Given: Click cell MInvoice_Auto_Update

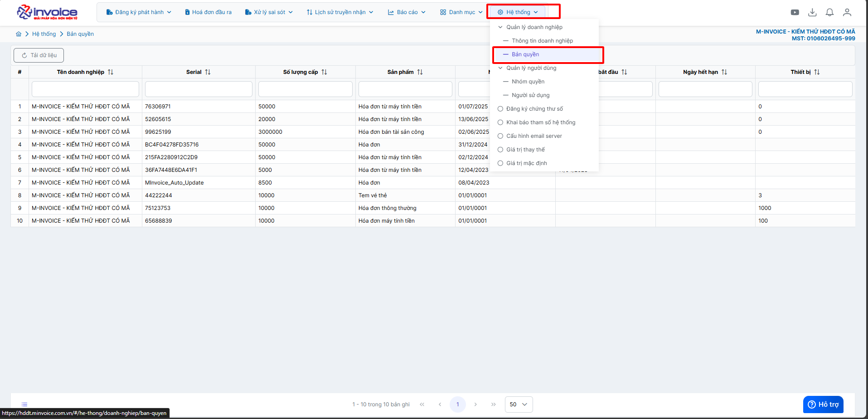Looking at the screenshot, I should pos(199,183).
